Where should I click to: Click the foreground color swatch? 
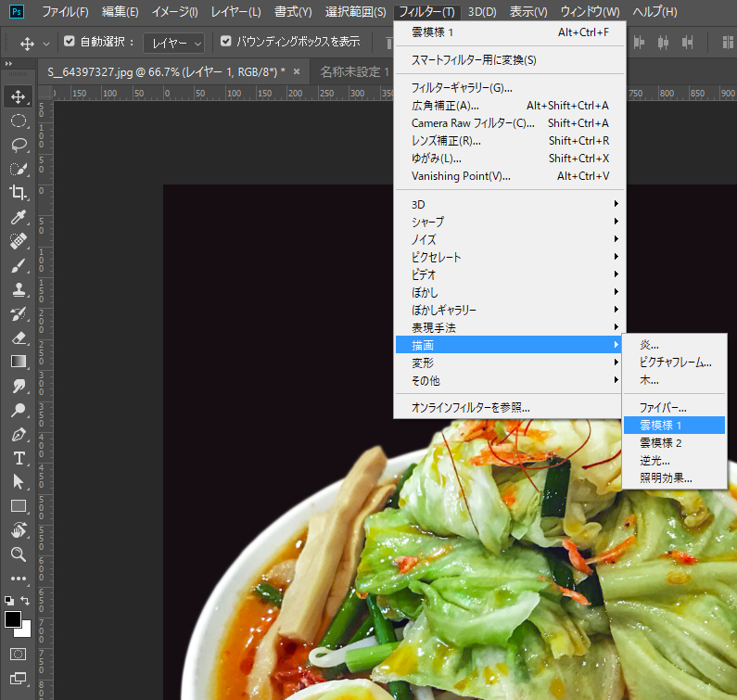pos(13,618)
